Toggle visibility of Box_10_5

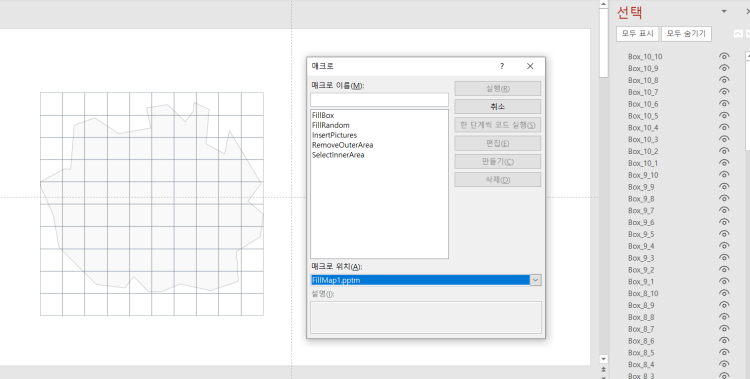(x=724, y=116)
